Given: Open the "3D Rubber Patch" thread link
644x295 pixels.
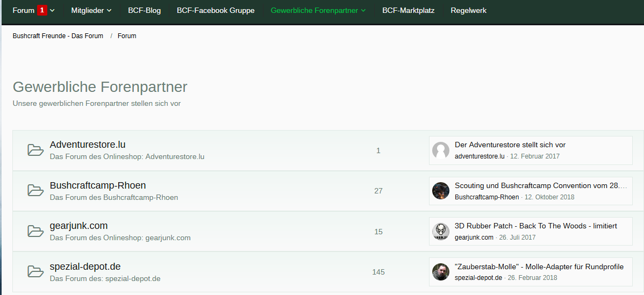Looking at the screenshot, I should tap(535, 226).
